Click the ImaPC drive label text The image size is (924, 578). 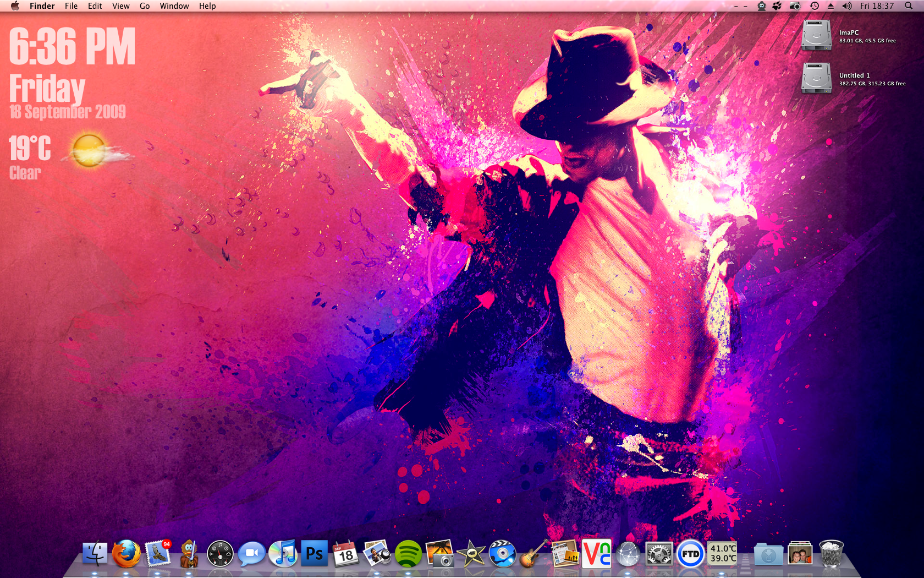(849, 32)
